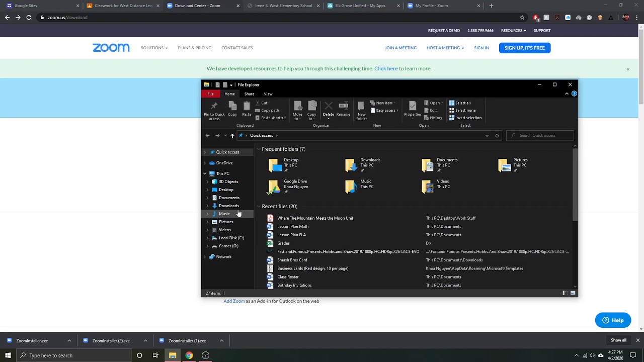Select Quick access in navigation pane

point(227,152)
